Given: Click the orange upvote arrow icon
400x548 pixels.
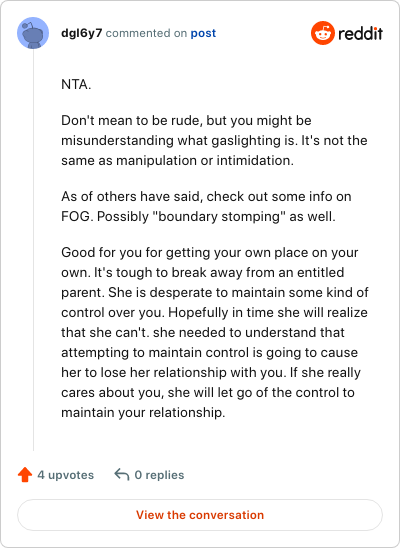Looking at the screenshot, I should pyautogui.click(x=25, y=475).
